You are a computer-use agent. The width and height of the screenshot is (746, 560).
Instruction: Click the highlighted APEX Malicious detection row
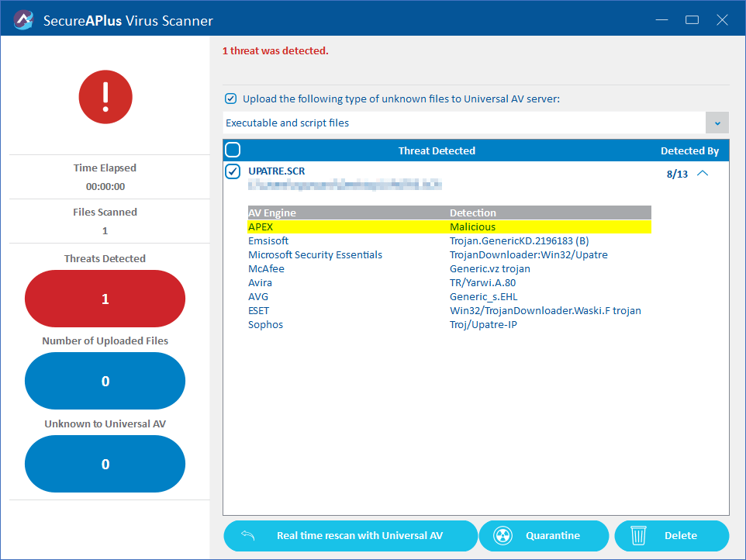[x=450, y=226]
